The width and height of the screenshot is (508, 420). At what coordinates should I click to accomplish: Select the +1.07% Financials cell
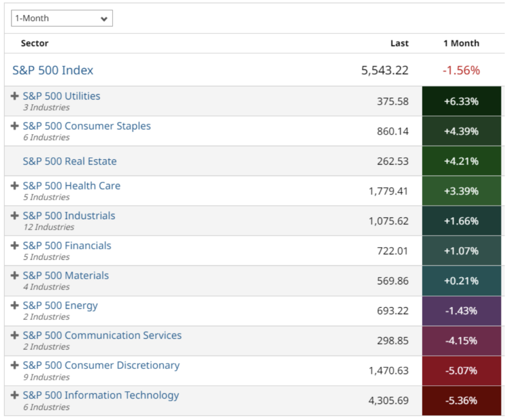[x=461, y=251]
